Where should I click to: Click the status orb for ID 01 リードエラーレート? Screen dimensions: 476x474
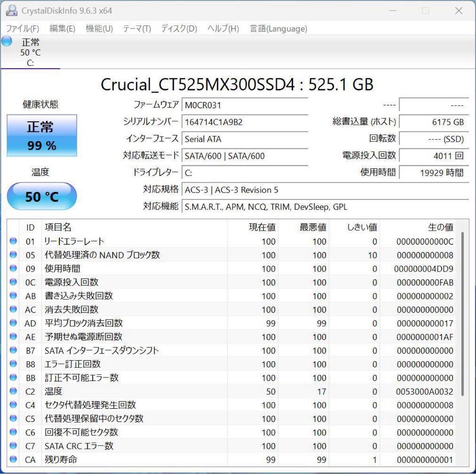pyautogui.click(x=13, y=241)
